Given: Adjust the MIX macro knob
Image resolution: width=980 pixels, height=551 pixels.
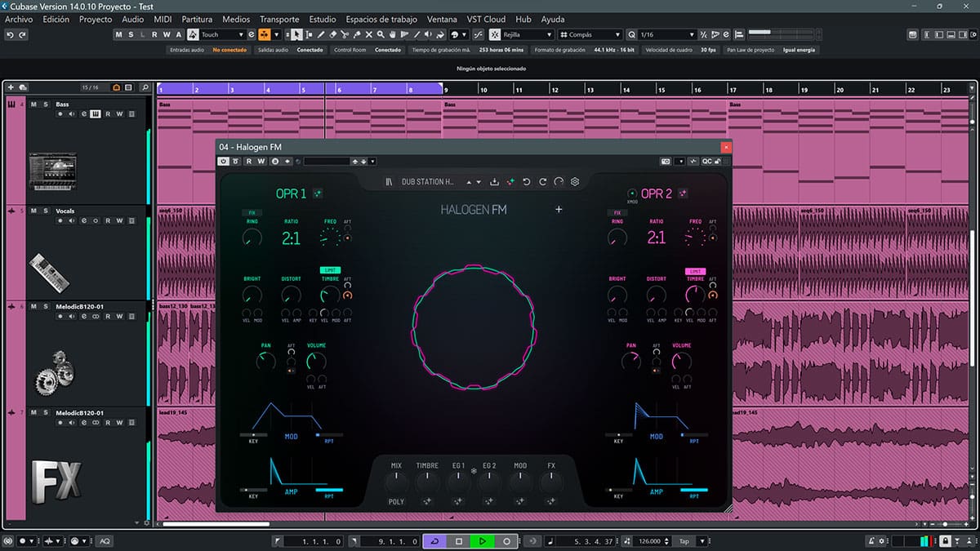Looking at the screenshot, I should [396, 482].
